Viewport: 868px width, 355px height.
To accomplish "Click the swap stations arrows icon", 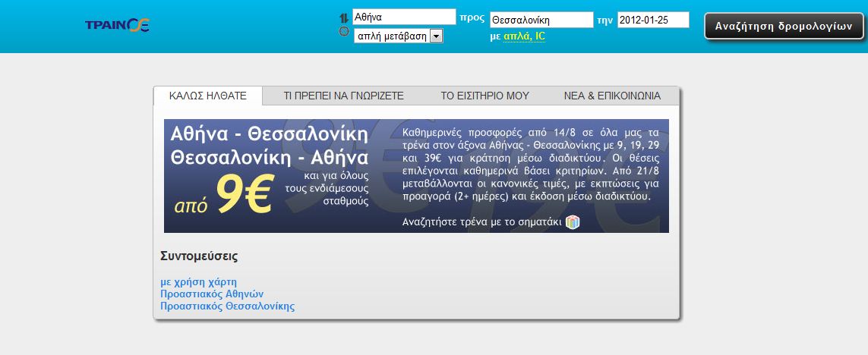I will point(343,18).
